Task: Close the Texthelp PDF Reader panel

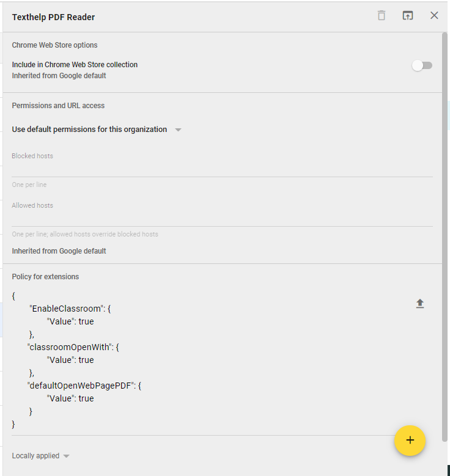Action: [x=434, y=15]
